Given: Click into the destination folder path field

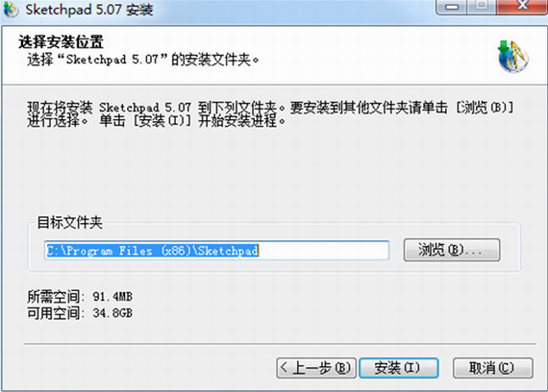Looking at the screenshot, I should click(x=216, y=250).
